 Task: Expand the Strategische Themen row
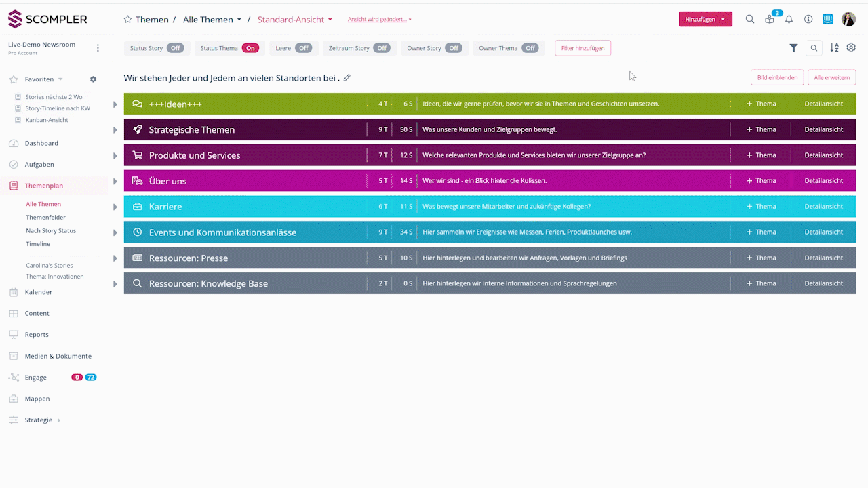click(115, 130)
